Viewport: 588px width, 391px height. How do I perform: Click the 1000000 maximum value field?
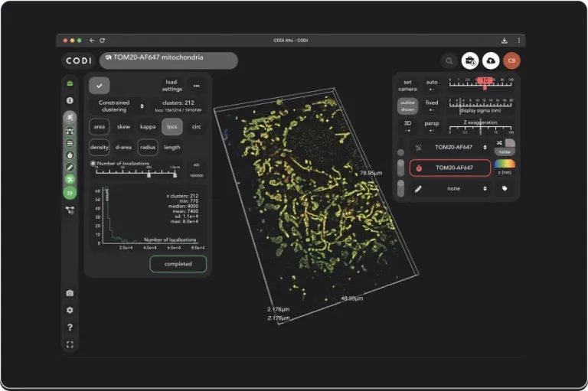[197, 175]
